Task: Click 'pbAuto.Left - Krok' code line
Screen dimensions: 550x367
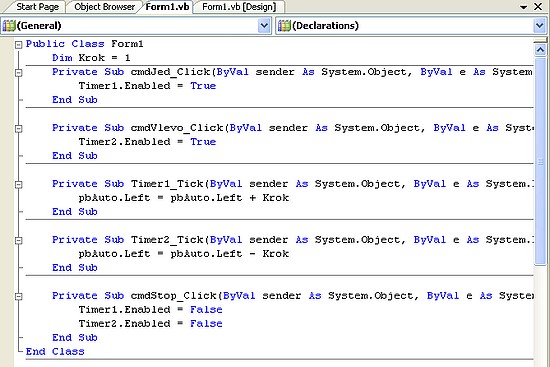Action: (x=183, y=254)
